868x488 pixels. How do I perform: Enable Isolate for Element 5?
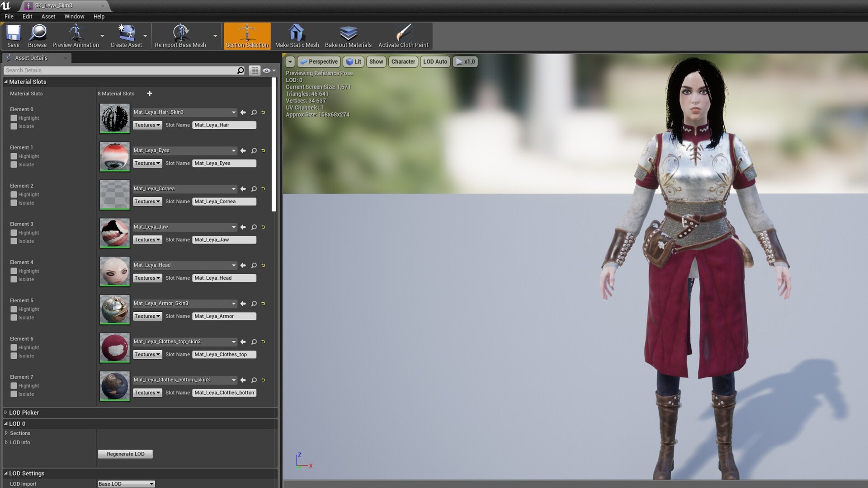14,318
